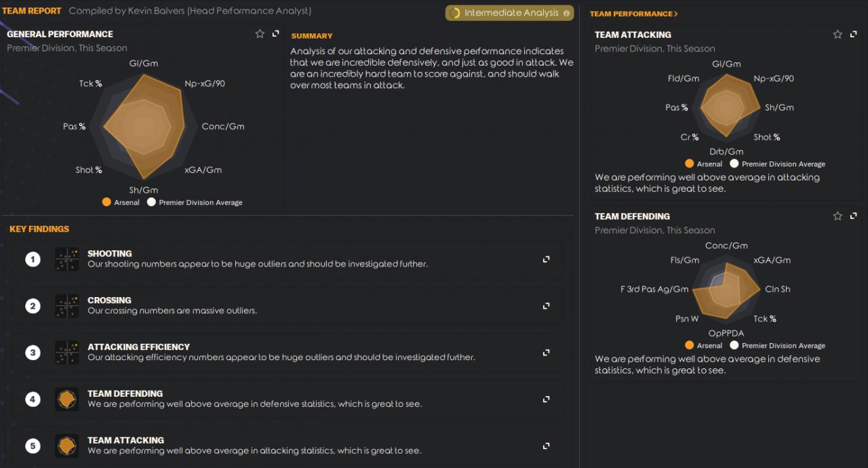This screenshot has height=468, width=868.
Task: Expand the Team Attacking panel
Action: tap(854, 35)
